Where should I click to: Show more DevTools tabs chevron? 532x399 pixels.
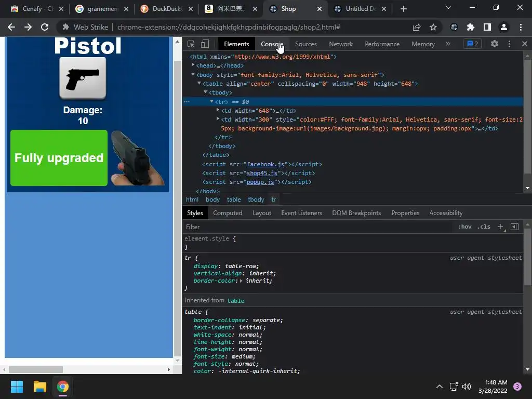448,44
